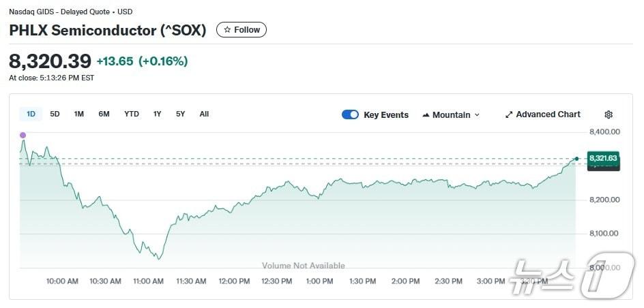Show the All time range
644x308 pixels.
coord(204,114)
